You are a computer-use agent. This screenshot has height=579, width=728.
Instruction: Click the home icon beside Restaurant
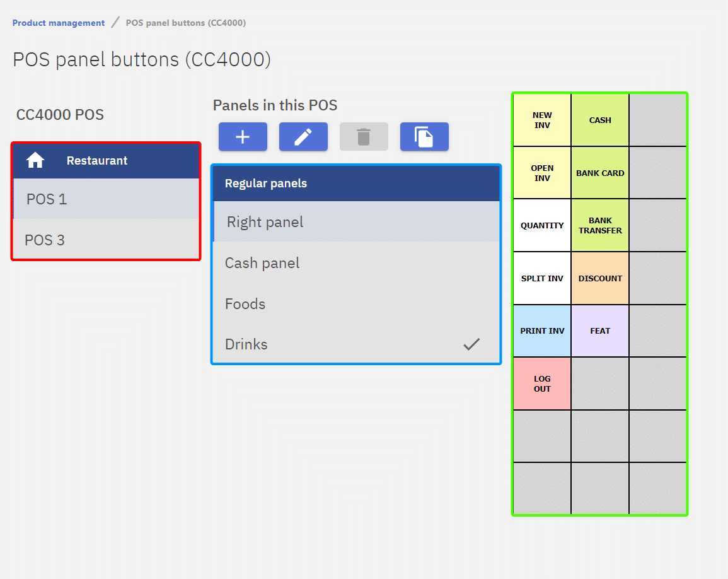pyautogui.click(x=35, y=161)
